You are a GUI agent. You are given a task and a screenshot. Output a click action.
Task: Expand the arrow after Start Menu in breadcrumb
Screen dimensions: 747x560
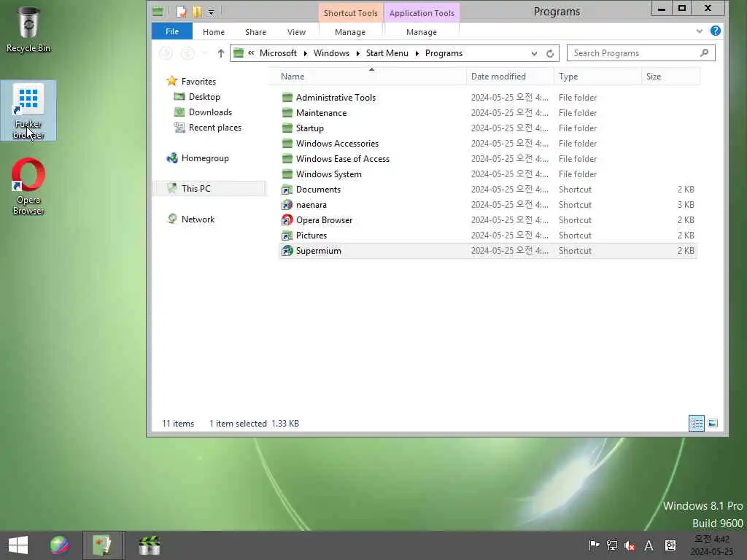click(417, 53)
